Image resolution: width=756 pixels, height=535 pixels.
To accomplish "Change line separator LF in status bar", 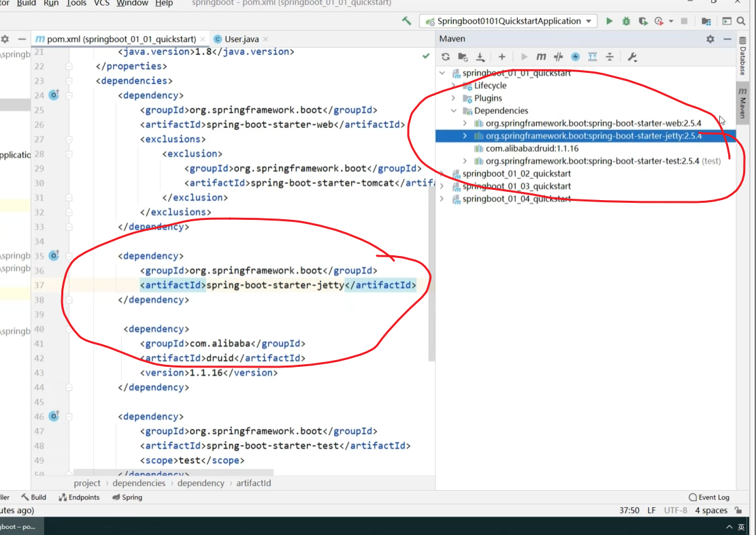I will [651, 510].
